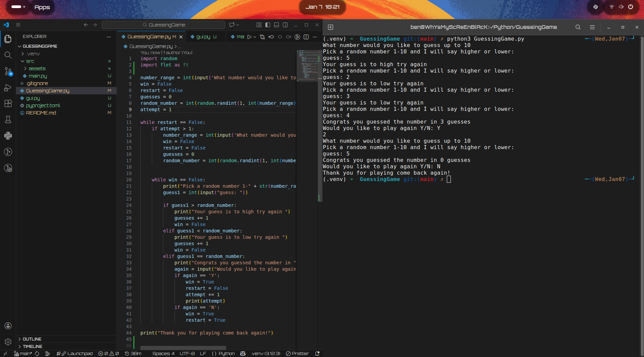Open the Extensions view
The height and width of the screenshot is (357, 644).
point(8,103)
